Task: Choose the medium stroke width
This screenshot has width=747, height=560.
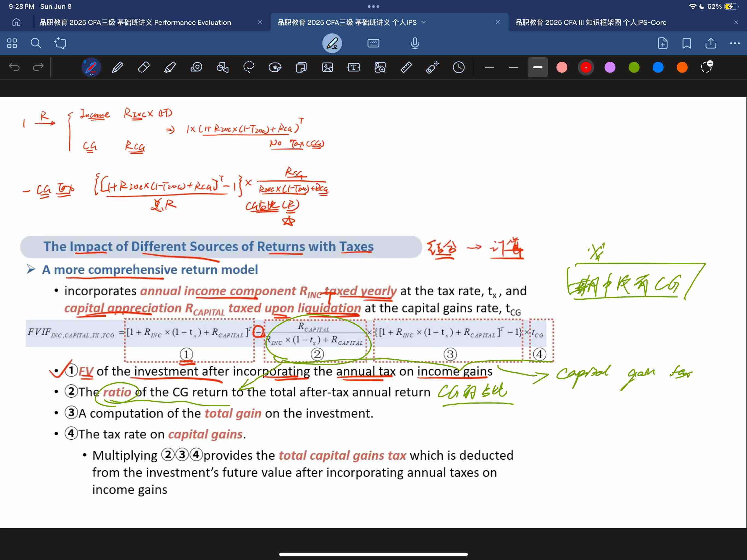Action: pyautogui.click(x=513, y=67)
